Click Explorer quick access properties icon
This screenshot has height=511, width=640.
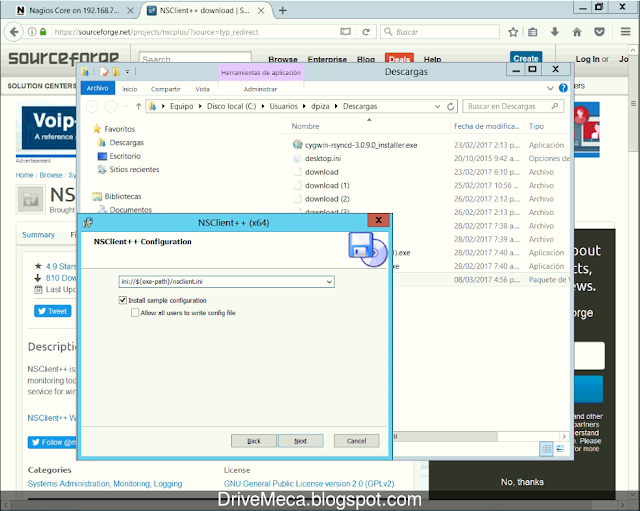[104, 72]
